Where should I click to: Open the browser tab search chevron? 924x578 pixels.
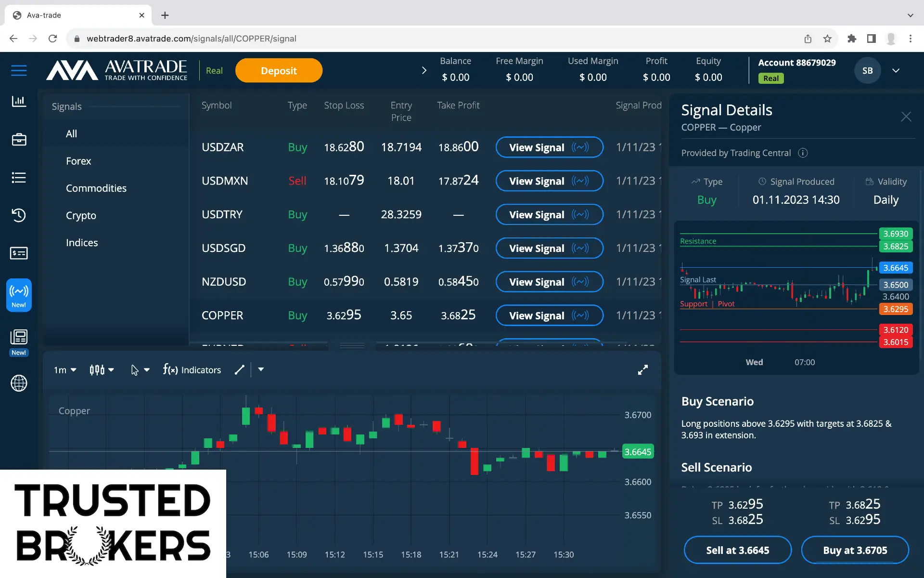[x=910, y=15]
